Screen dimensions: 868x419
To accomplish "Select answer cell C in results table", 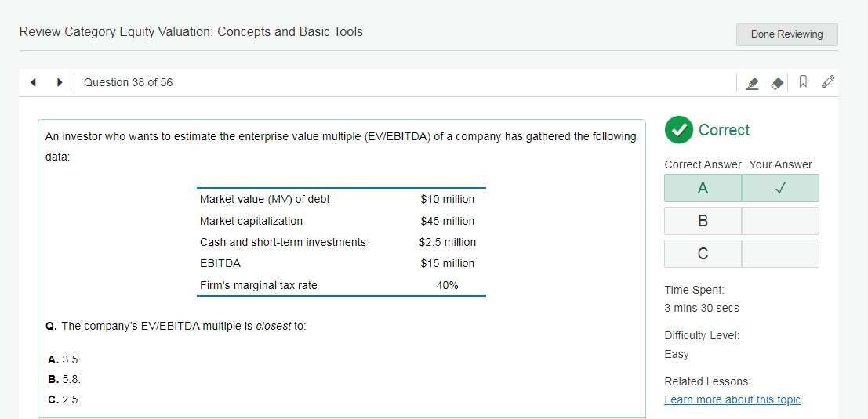I will (703, 254).
